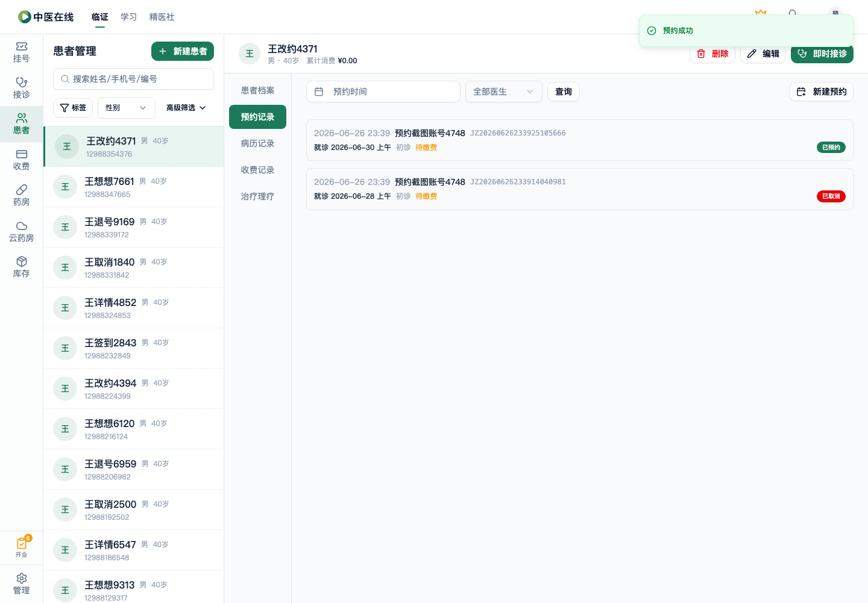This screenshot has height=603, width=868.
Task: Click avatar of patient 王改约4371 in list
Action: 67,146
